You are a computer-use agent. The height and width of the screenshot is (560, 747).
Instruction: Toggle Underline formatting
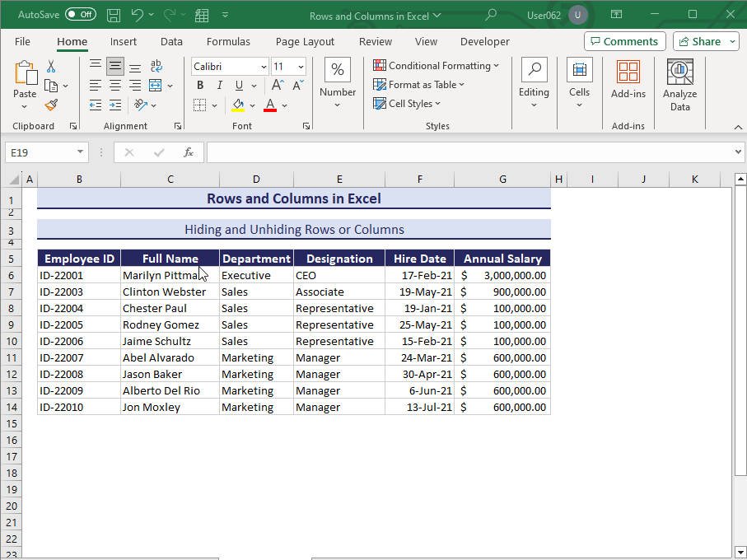pos(237,85)
